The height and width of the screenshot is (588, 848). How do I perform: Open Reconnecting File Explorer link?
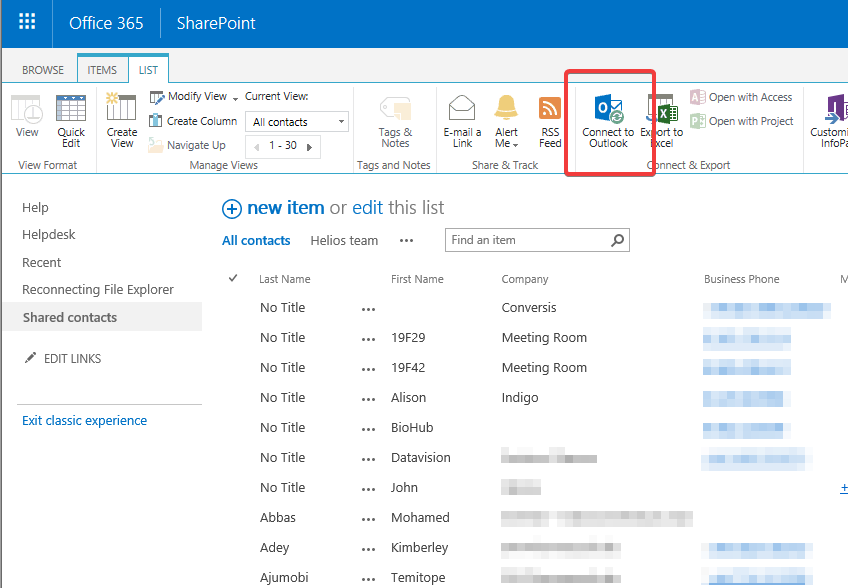point(98,289)
